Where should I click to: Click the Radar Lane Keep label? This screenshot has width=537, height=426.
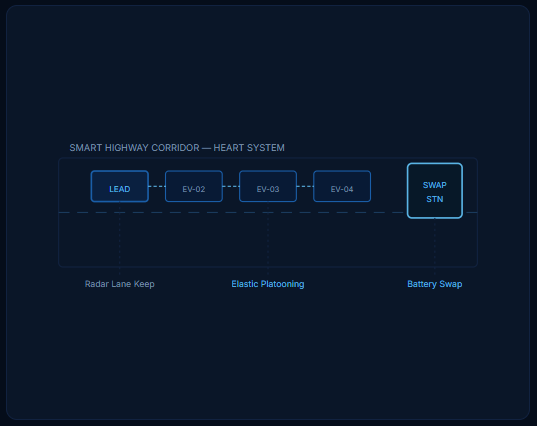[x=120, y=284]
